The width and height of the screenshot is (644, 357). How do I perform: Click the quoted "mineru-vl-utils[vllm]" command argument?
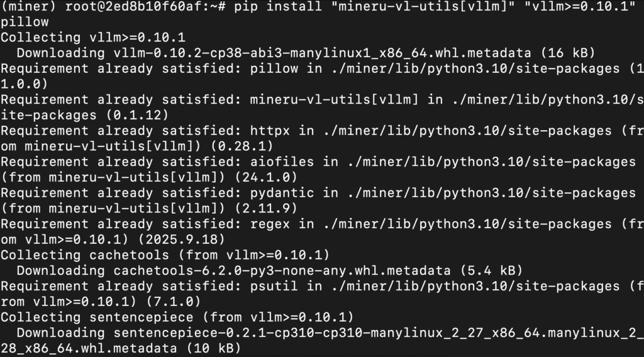[381, 8]
